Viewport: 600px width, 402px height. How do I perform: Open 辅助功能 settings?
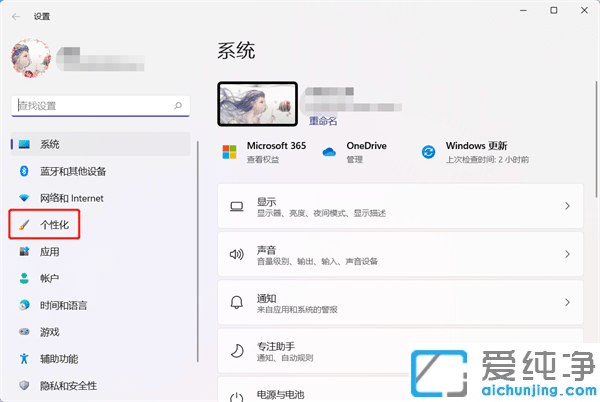pos(59,359)
